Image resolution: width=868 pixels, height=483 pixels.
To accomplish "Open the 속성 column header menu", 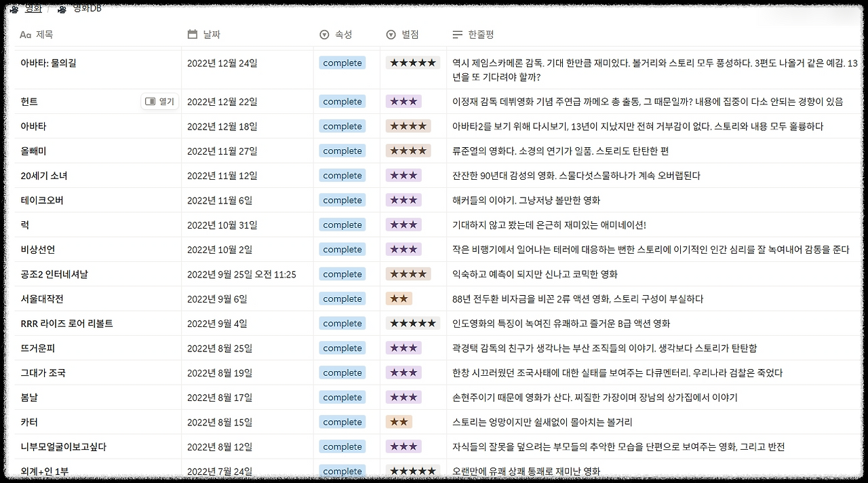I will (x=336, y=35).
